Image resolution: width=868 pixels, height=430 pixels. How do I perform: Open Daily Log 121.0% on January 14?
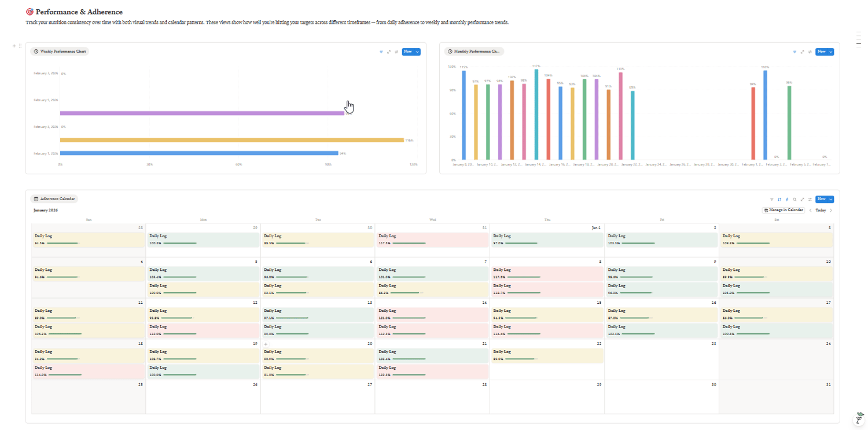[432, 314]
